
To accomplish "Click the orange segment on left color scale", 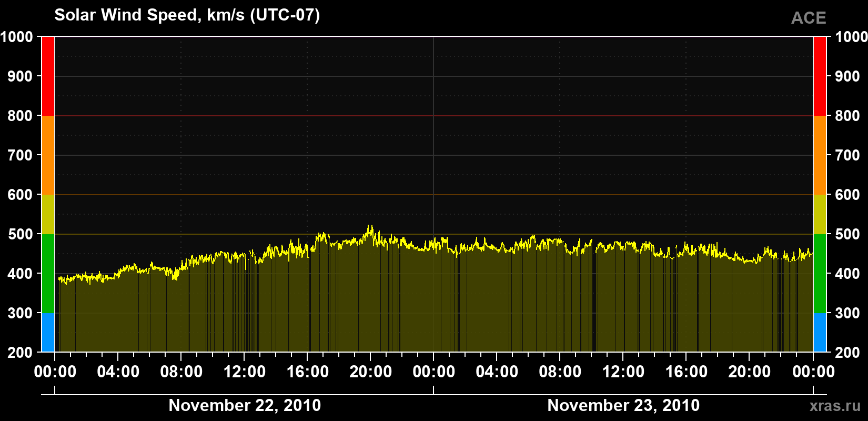I will click(48, 155).
